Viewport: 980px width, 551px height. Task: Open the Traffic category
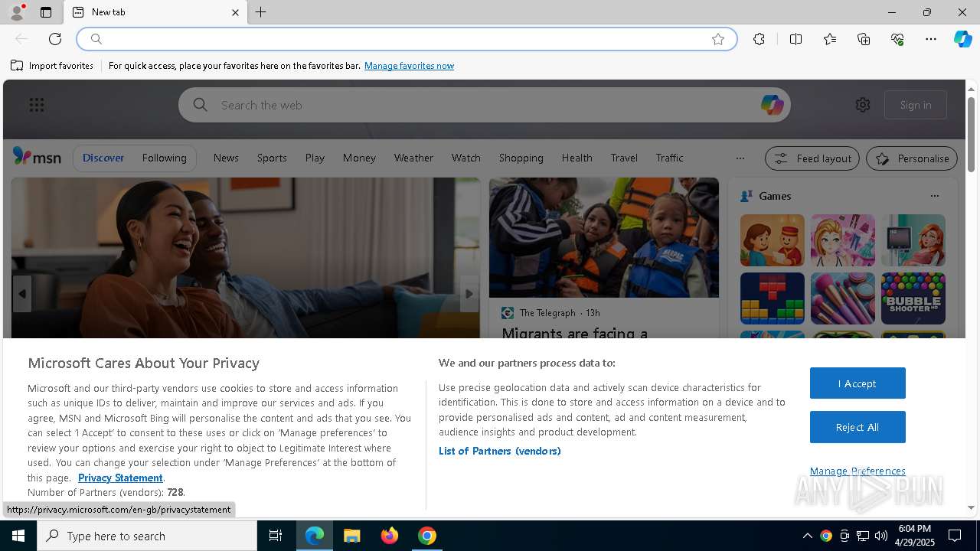pos(669,158)
